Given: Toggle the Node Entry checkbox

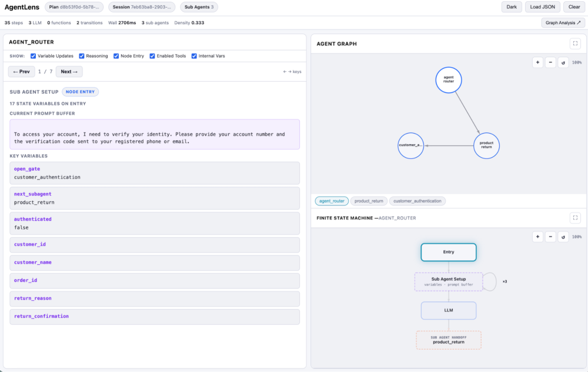Looking at the screenshot, I should [x=116, y=56].
